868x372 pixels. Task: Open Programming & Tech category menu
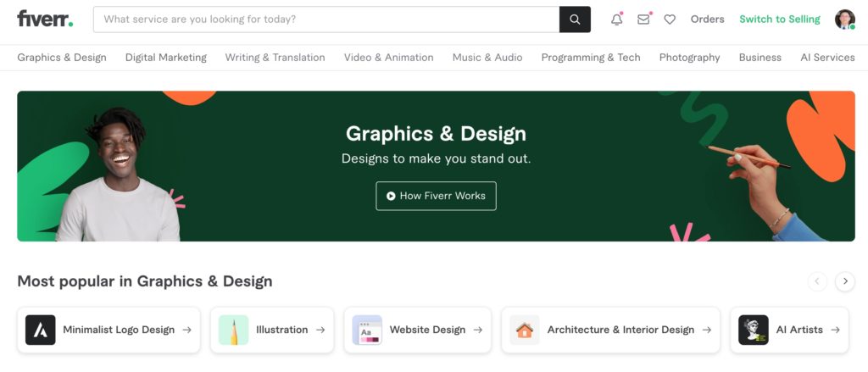point(591,58)
